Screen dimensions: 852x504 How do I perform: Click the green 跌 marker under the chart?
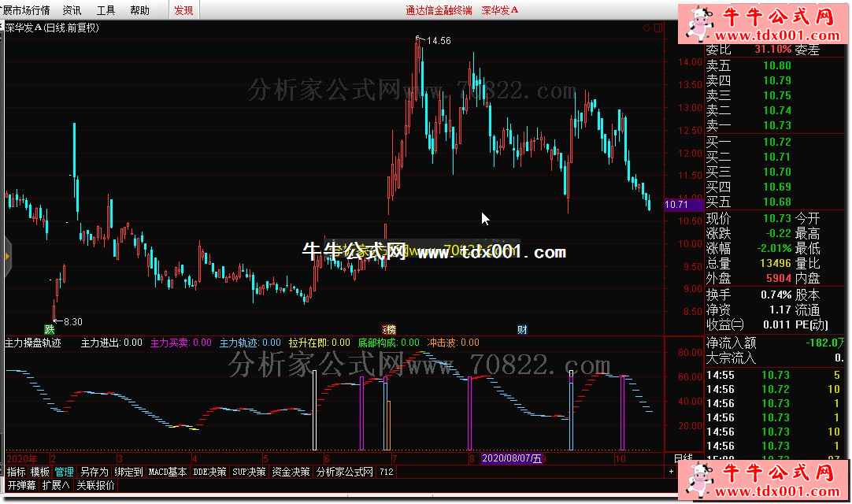tap(50, 329)
